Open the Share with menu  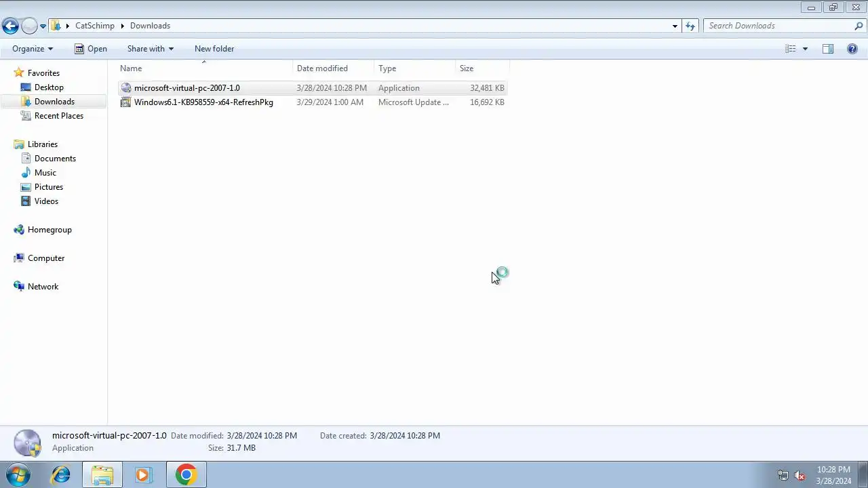pos(151,49)
